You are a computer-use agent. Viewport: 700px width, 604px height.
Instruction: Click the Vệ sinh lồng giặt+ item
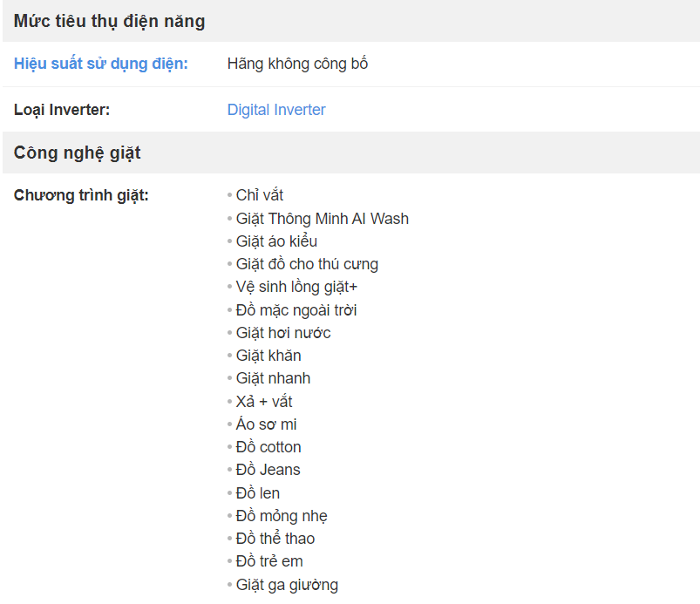pos(296,287)
